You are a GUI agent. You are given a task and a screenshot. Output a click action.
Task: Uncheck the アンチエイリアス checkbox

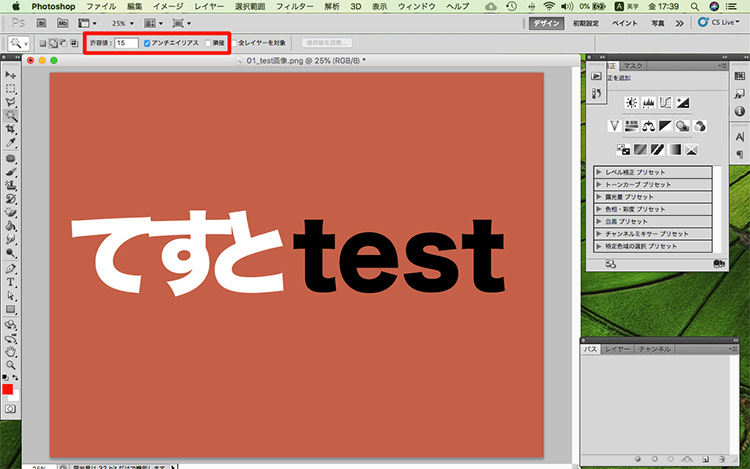tap(147, 43)
